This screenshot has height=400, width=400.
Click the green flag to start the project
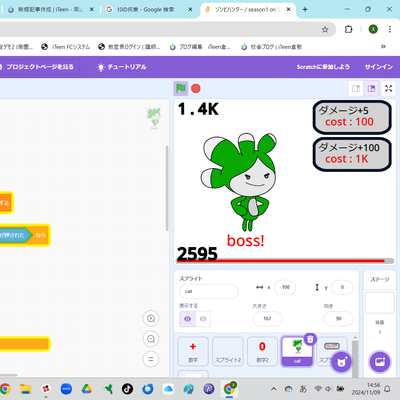point(181,88)
